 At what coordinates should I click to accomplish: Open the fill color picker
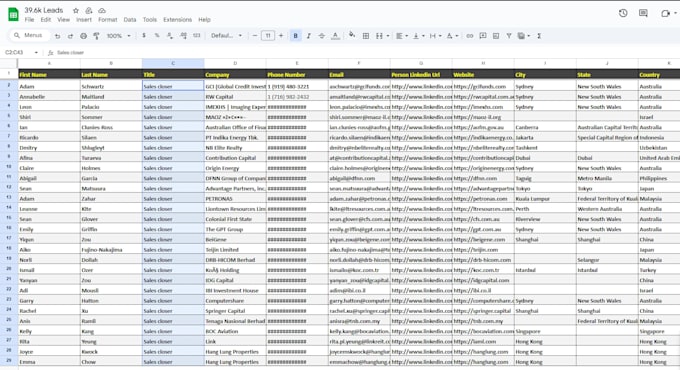(352, 35)
